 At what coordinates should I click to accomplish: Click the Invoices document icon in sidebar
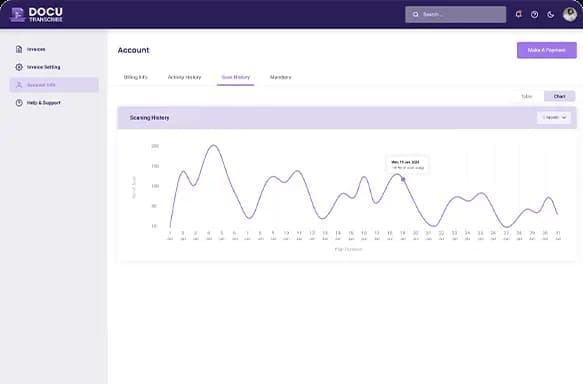(19, 49)
